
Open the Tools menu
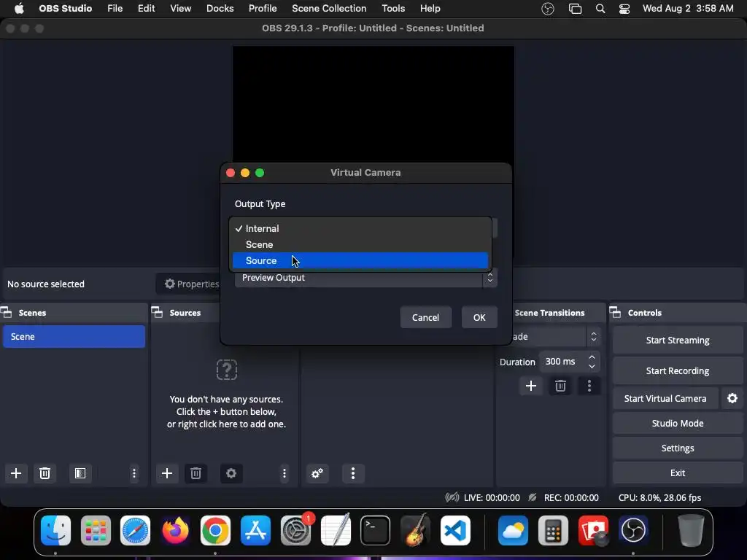coord(393,9)
